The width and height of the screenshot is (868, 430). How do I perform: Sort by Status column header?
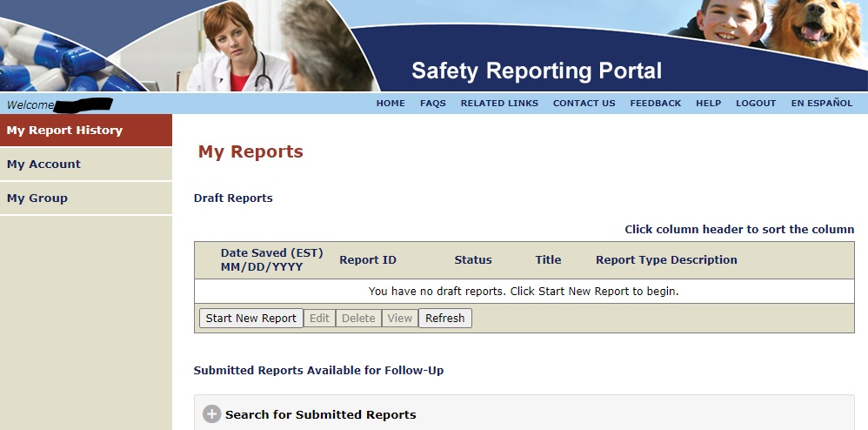point(472,259)
